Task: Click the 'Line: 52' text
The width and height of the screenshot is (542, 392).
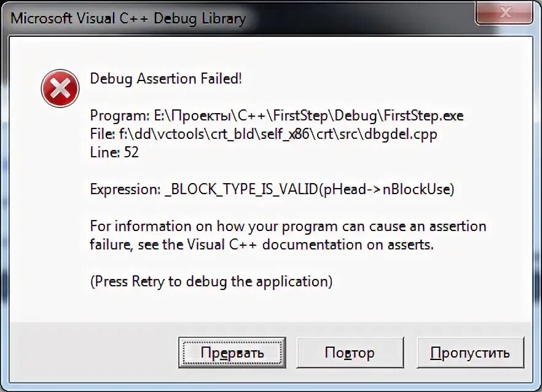Action: pyautogui.click(x=114, y=152)
